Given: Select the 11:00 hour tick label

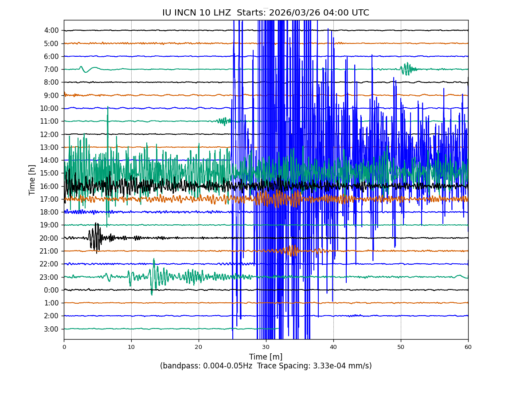Looking at the screenshot, I should tap(50, 121).
